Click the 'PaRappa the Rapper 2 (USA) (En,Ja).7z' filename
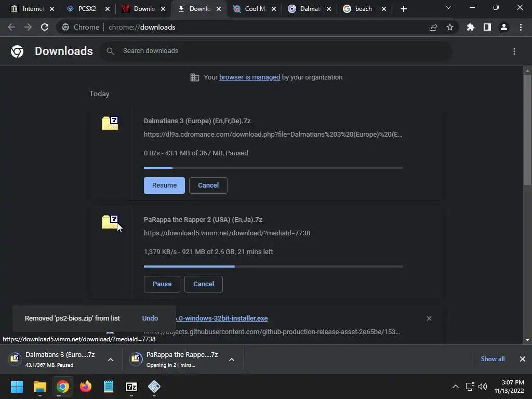532x399 pixels. [203, 220]
